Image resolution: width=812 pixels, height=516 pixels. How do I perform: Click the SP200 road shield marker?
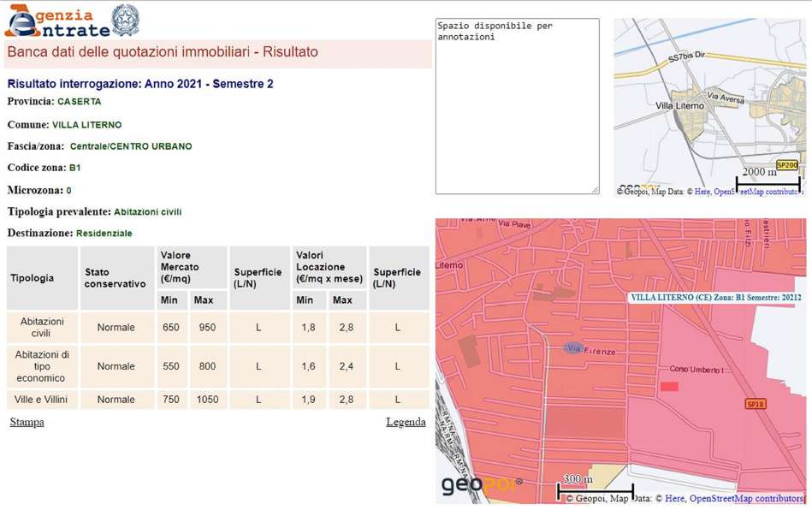click(x=786, y=165)
